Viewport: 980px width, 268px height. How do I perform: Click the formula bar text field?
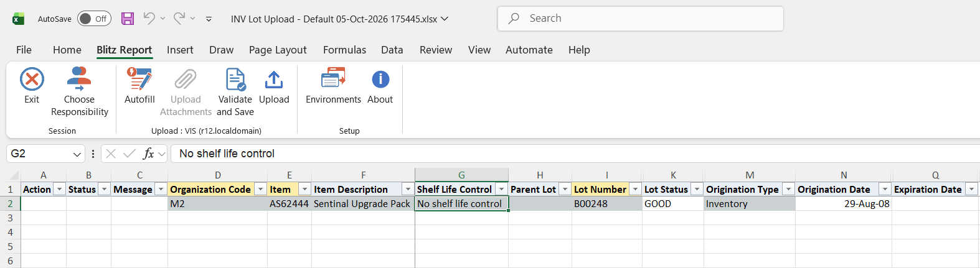(x=575, y=154)
